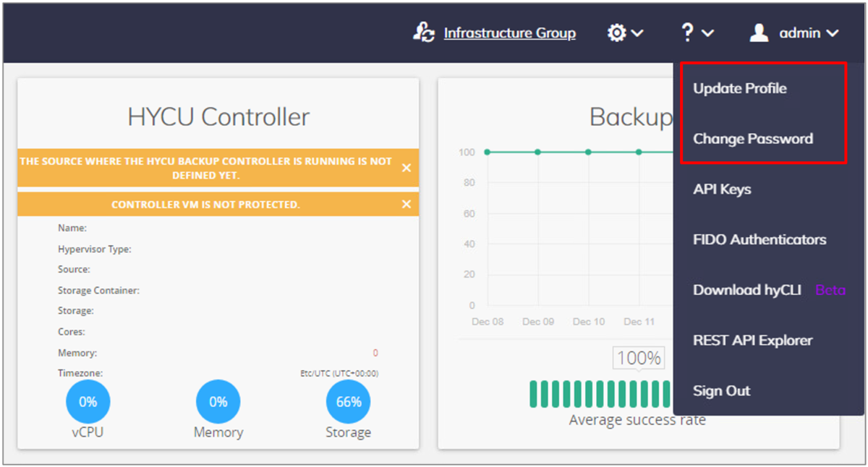The height and width of the screenshot is (467, 868).
Task: Click the Dec 08 axis label
Action: pos(488,321)
